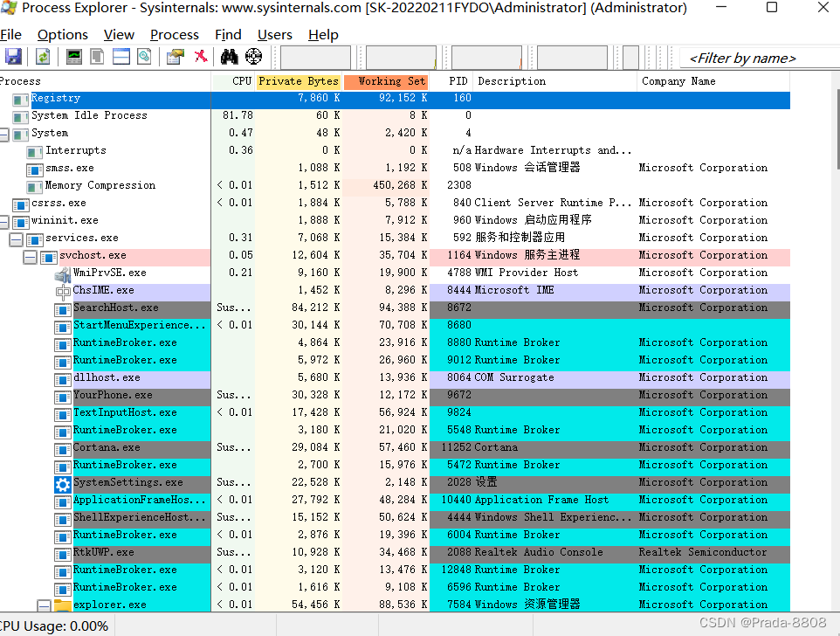
Task: Collapse the System process tree node
Action: pyautogui.click(x=3, y=135)
